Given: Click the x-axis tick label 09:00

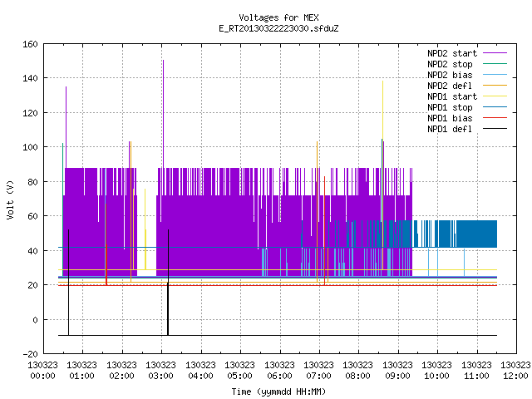Looking at the screenshot, I should (397, 376).
